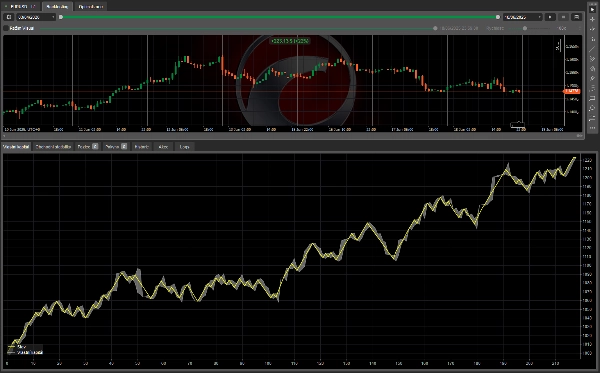Click the visual progress slider handle

[x=435, y=28]
